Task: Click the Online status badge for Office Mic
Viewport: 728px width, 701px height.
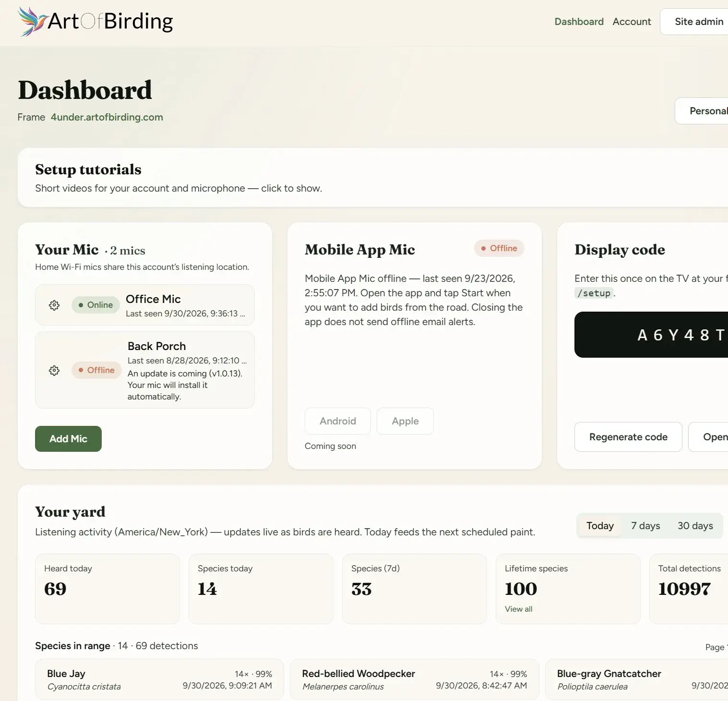Action: pyautogui.click(x=95, y=305)
